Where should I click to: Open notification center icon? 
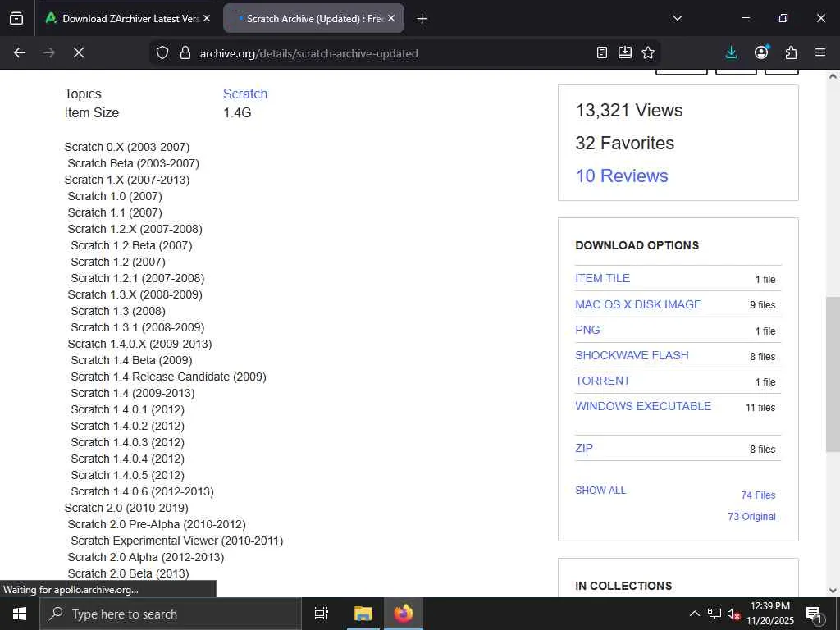click(x=814, y=614)
